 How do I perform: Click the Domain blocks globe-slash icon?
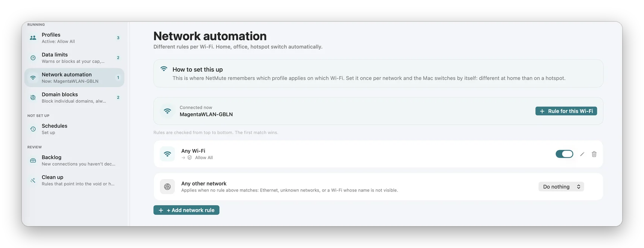coord(33,97)
